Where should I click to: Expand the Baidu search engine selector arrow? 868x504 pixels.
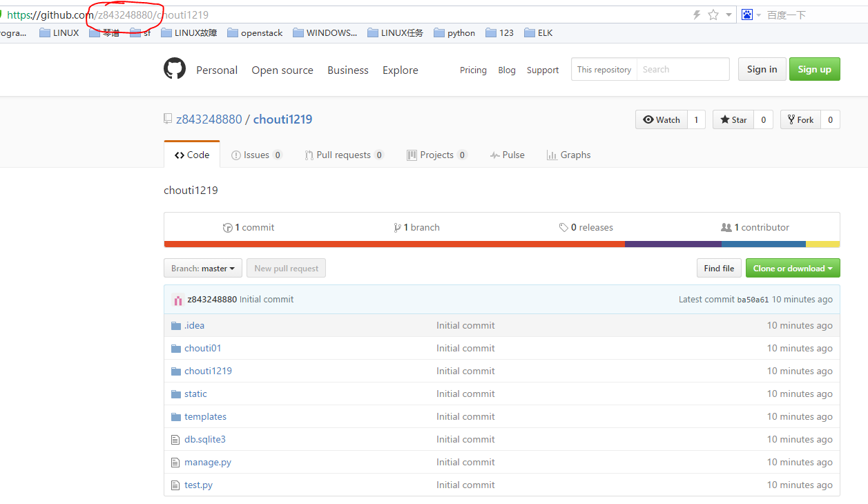(758, 14)
